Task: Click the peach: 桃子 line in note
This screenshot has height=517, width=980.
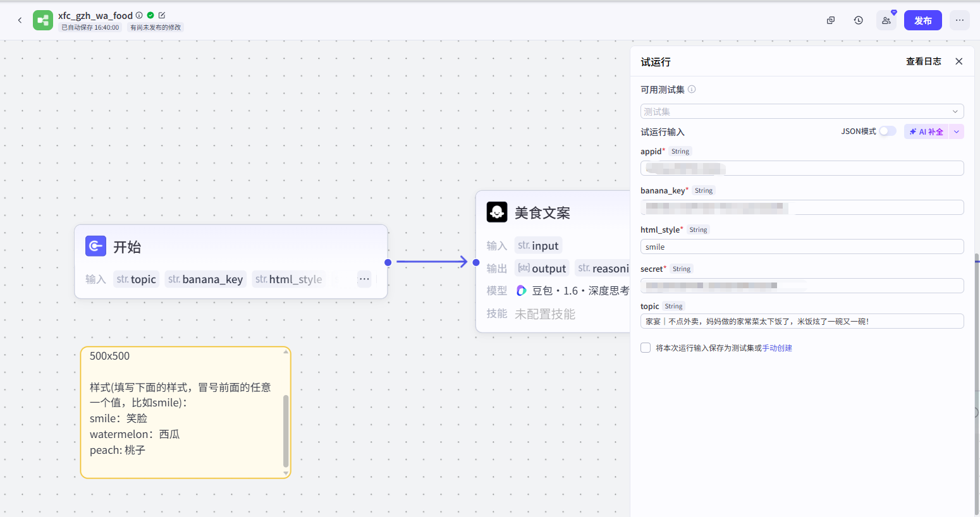Action: click(x=118, y=450)
